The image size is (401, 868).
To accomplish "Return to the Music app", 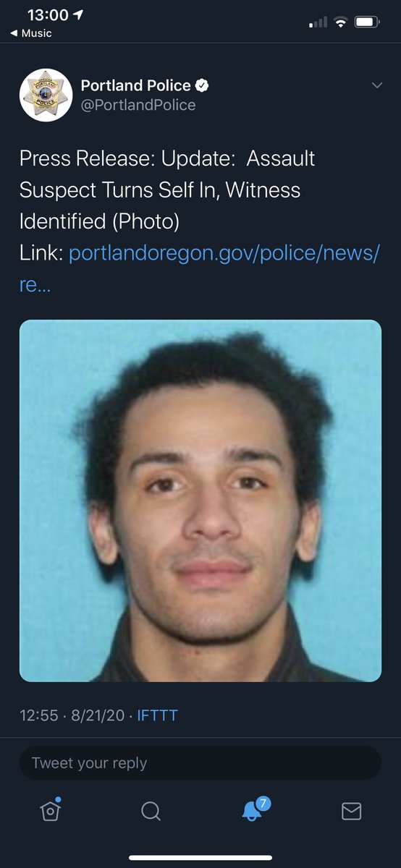I will pos(31,33).
